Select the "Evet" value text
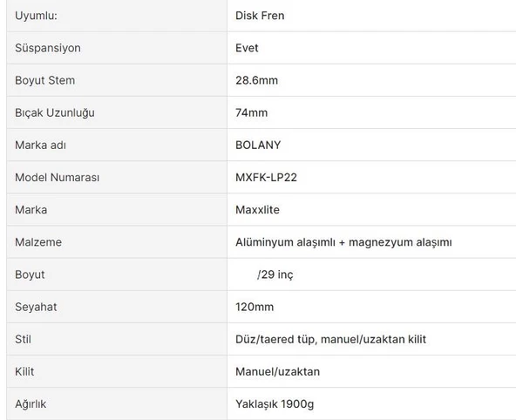516x420 pixels. point(247,48)
